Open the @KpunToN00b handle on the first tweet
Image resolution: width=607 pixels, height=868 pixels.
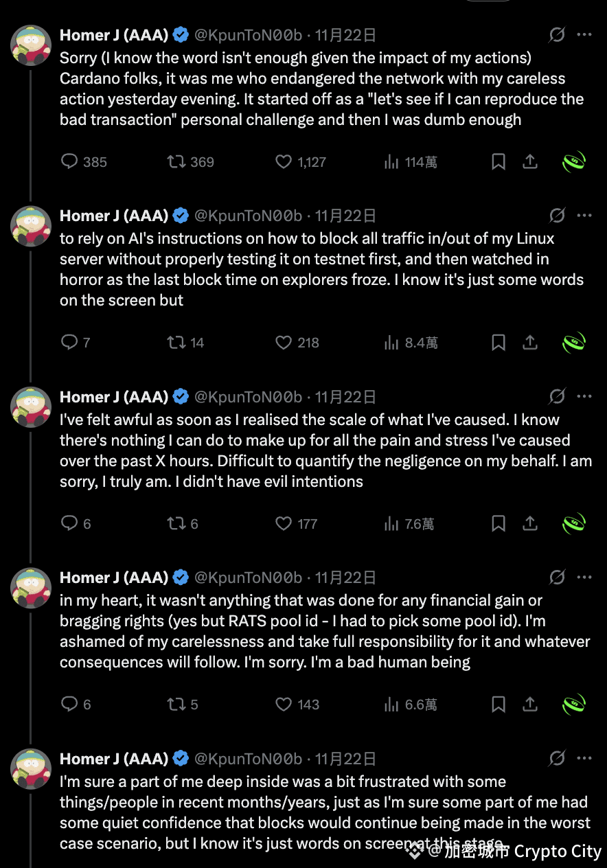tap(249, 34)
